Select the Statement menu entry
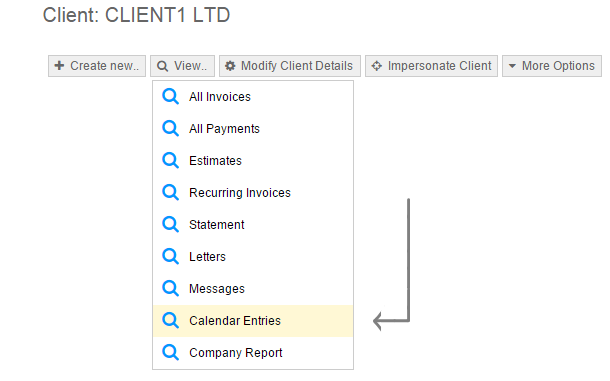The height and width of the screenshot is (381, 610). 253,225
